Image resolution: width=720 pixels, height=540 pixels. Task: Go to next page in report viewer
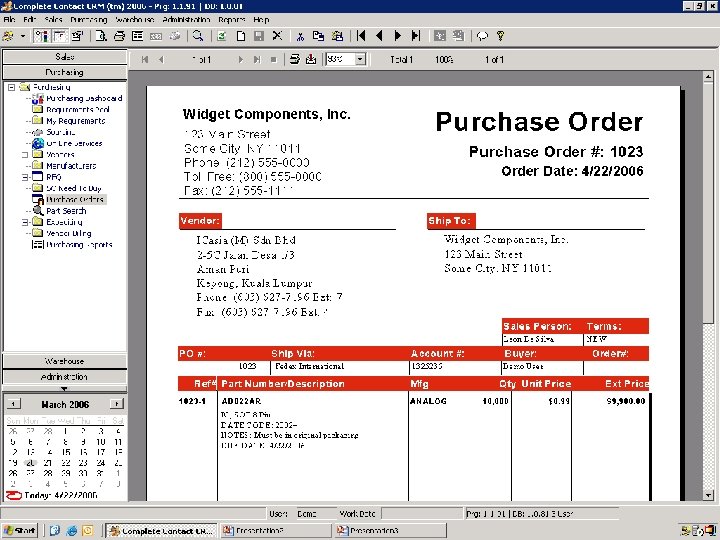tap(240, 60)
